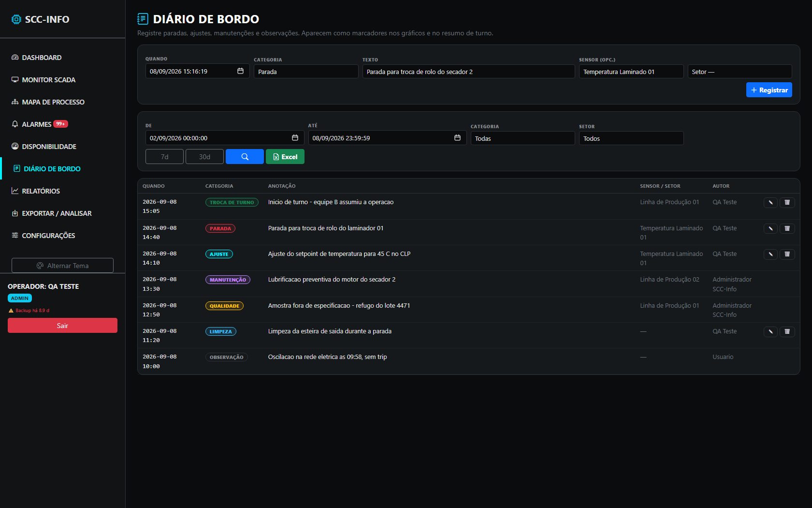
Task: Open calendar picker in Quando field
Action: point(240,71)
